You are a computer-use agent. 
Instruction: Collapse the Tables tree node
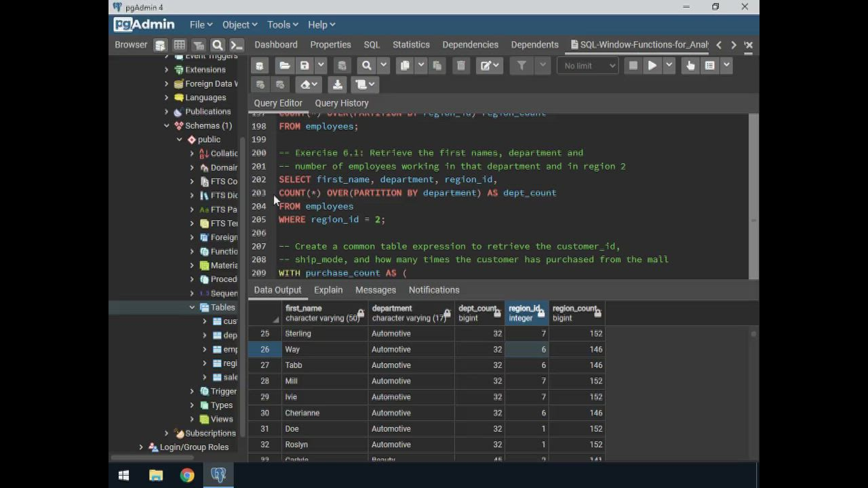pos(192,308)
